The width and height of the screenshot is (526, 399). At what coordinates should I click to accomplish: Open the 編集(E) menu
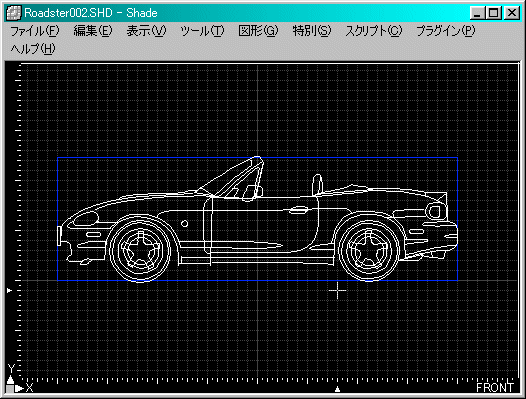(x=93, y=31)
